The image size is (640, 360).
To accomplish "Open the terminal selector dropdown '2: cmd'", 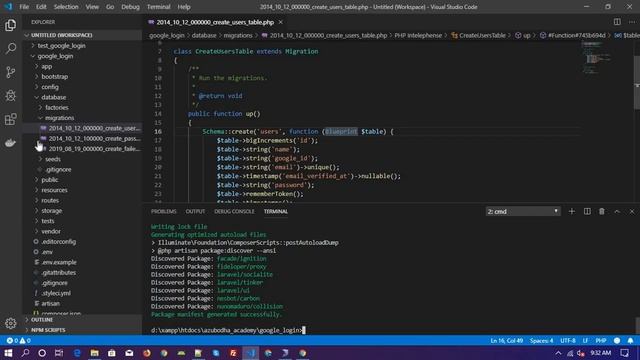I will [523, 211].
